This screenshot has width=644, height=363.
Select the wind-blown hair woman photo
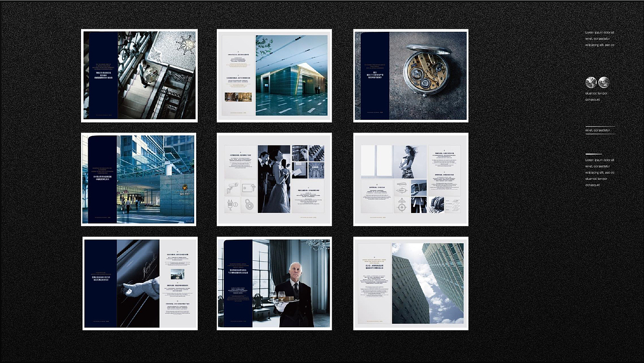pos(410,162)
